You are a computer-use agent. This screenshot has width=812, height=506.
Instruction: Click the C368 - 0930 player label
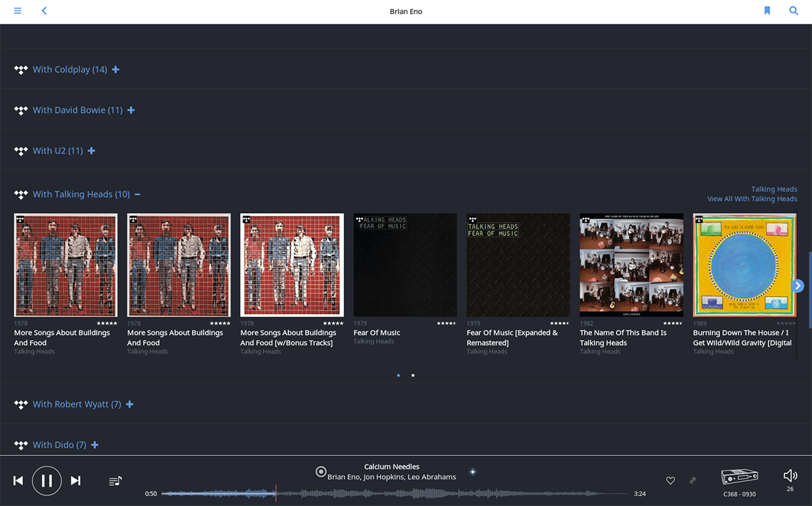740,495
